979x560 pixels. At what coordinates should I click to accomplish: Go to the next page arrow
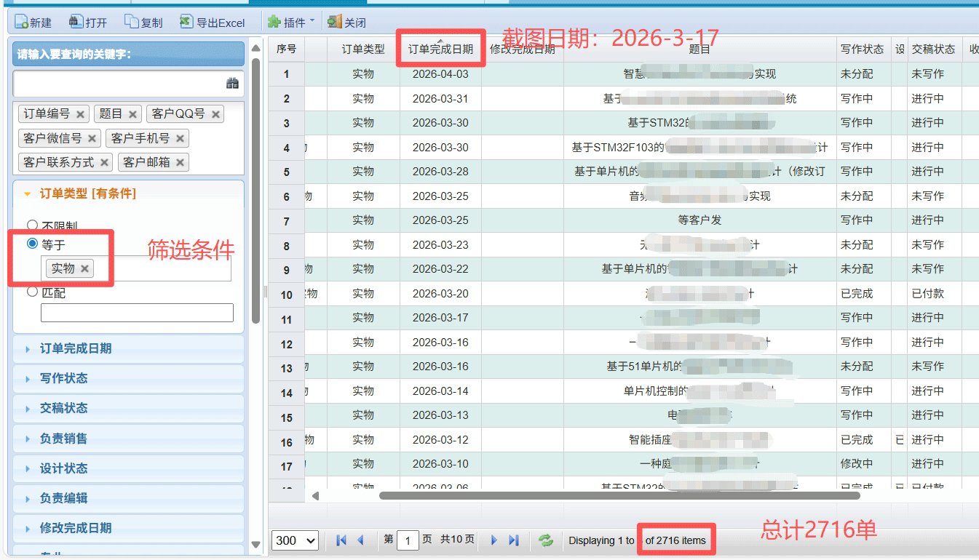coord(494,540)
